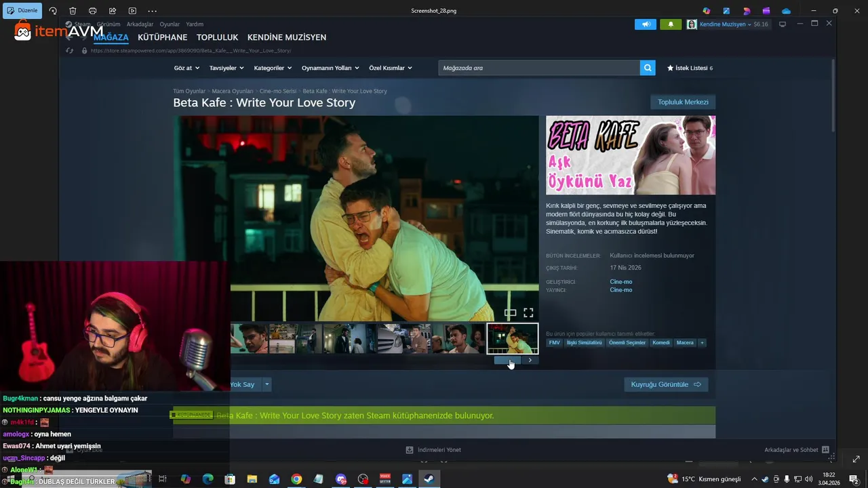The image size is (868, 488).
Task: Start slideshow with the play icon
Action: click(132, 11)
